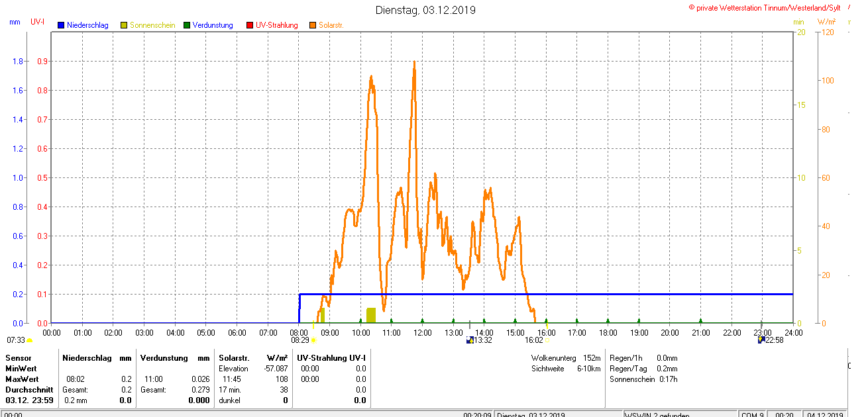The image size is (868, 417).
Task: Click the MinWert row label
Action: (x=21, y=369)
